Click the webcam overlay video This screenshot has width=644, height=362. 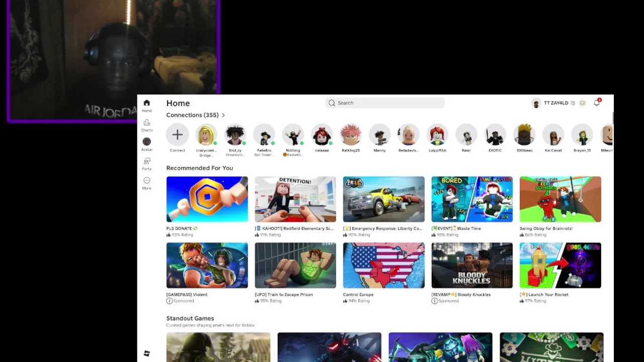coord(114,60)
